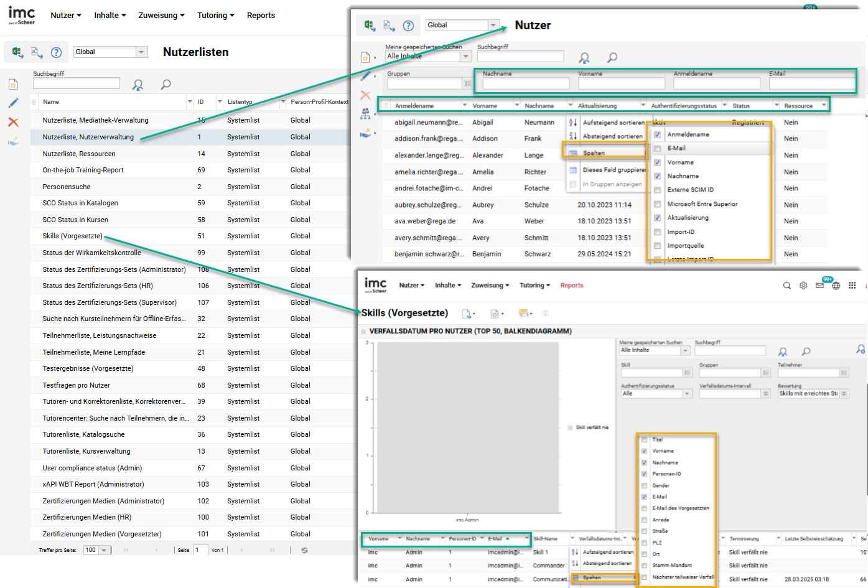Click the Suchbegriff field in Nutzerlisten
The width and height of the screenshot is (868, 588).
pyautogui.click(x=76, y=83)
